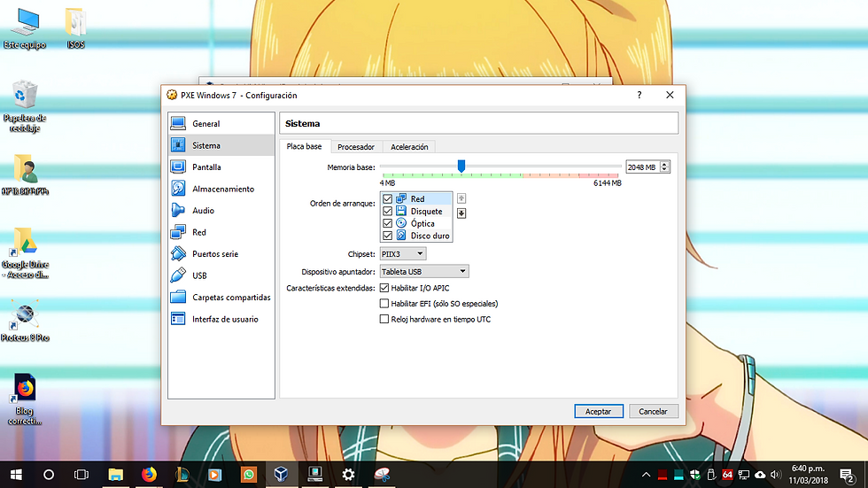Open the Interfaz de usuario category

221,319
